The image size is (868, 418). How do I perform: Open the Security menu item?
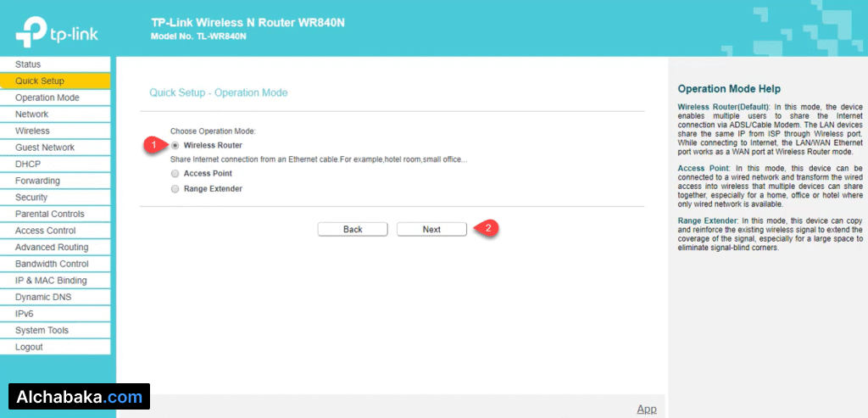55,197
